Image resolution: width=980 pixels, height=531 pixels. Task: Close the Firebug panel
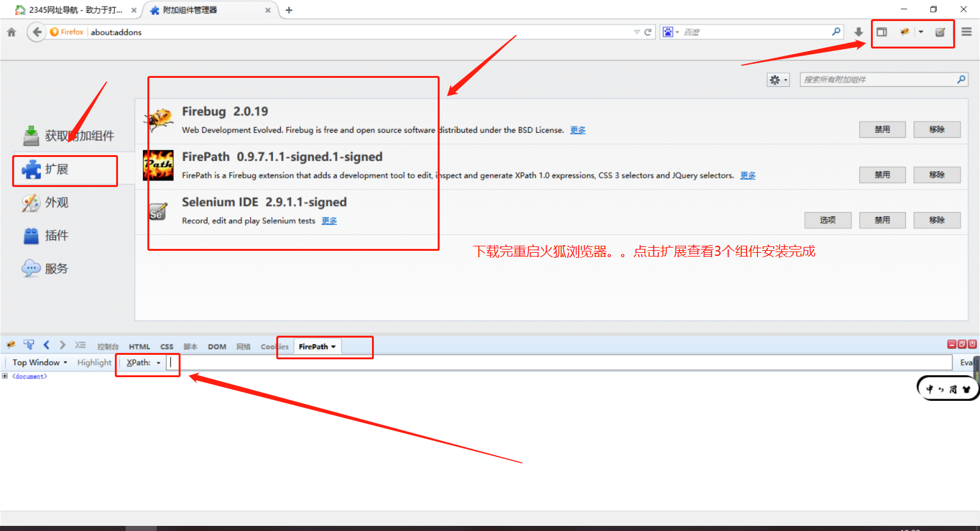(972, 345)
